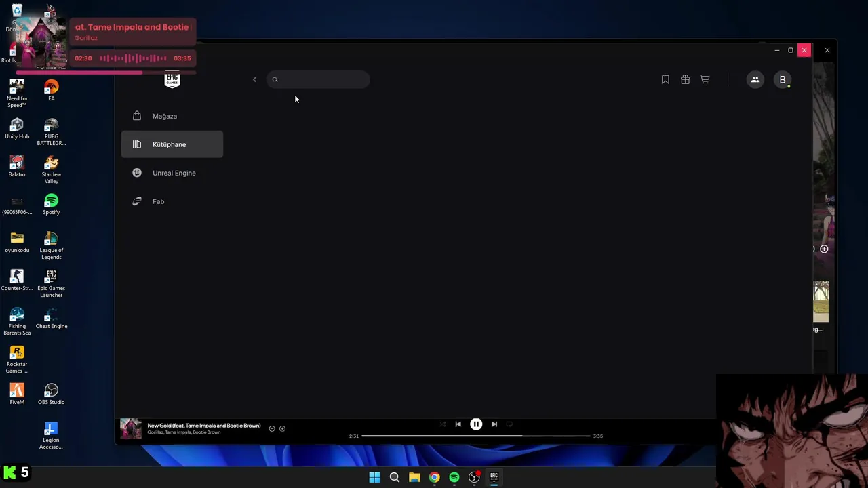The height and width of the screenshot is (488, 868).
Task: Open Unreal Engine section in sidebar
Action: (x=172, y=173)
